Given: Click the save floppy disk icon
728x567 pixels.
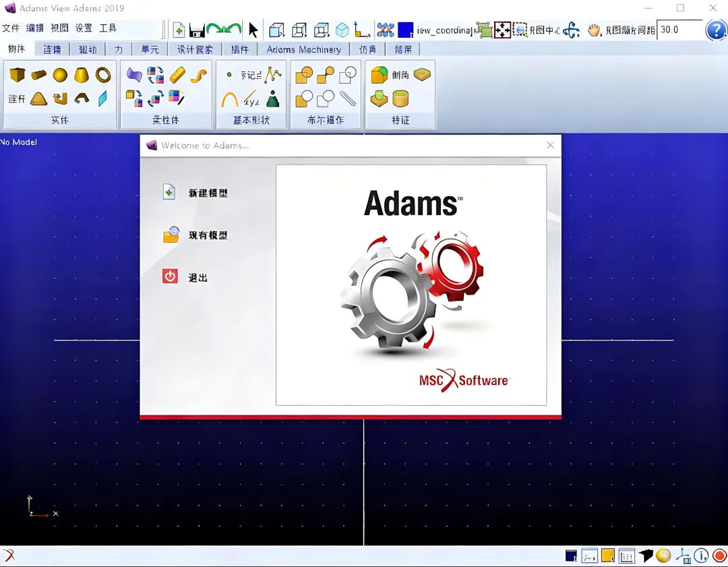Looking at the screenshot, I should click(x=197, y=30).
